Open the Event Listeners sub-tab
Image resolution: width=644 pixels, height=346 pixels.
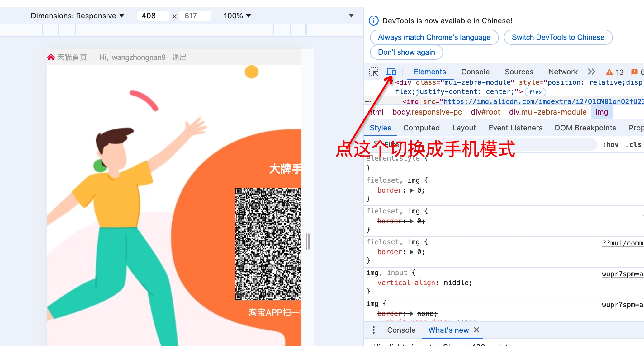(x=515, y=128)
